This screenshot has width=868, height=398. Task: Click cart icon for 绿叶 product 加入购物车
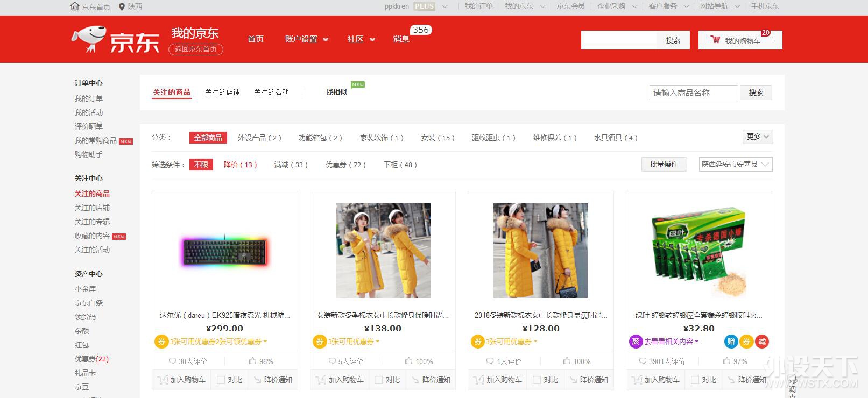[x=637, y=380]
